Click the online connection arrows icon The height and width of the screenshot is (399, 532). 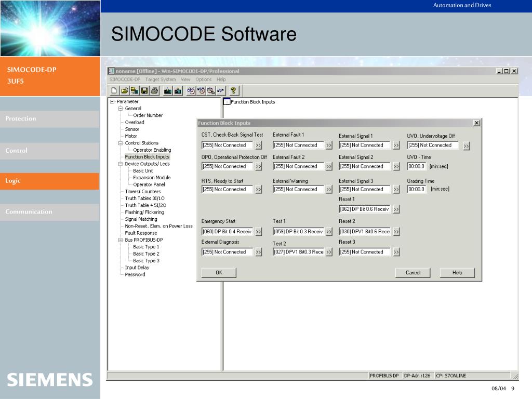tap(221, 90)
